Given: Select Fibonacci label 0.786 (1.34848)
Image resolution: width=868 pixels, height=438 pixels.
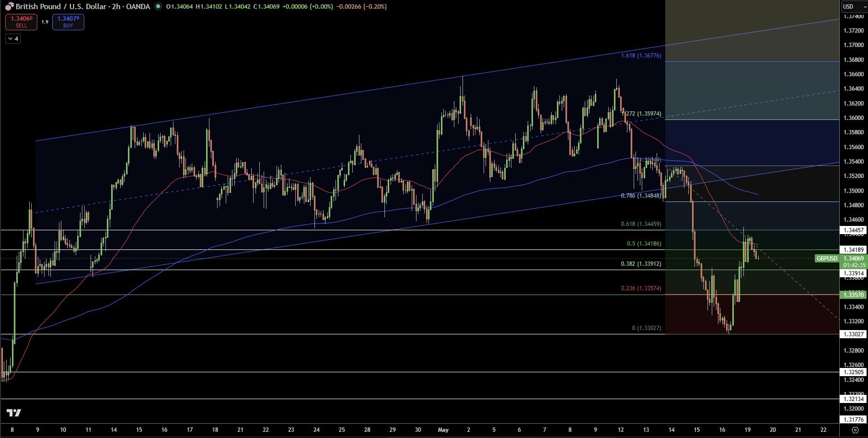Looking at the screenshot, I should tap(641, 196).
